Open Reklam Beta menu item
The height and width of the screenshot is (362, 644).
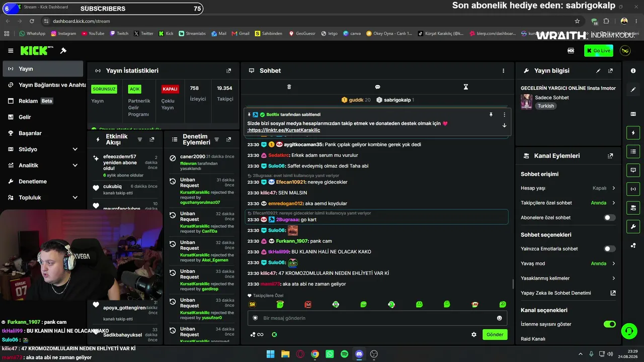coord(42,101)
